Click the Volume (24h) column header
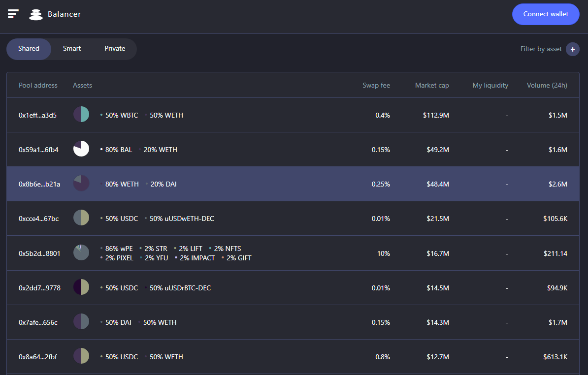Image resolution: width=588 pixels, height=375 pixels. [x=547, y=86]
